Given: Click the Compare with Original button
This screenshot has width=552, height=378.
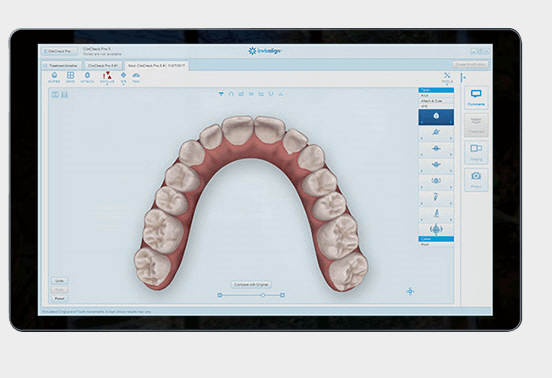Looking at the screenshot, I should 251,284.
